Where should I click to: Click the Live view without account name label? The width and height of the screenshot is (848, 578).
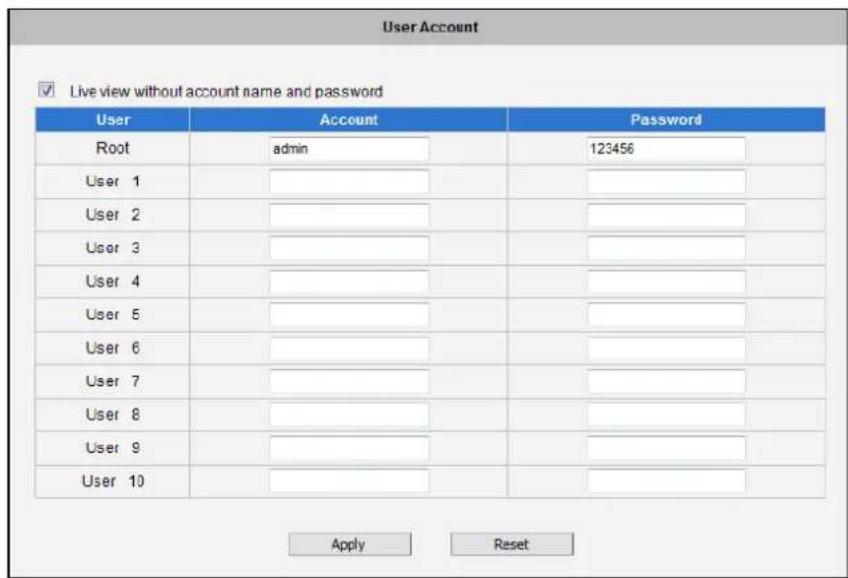pyautogui.click(x=226, y=91)
